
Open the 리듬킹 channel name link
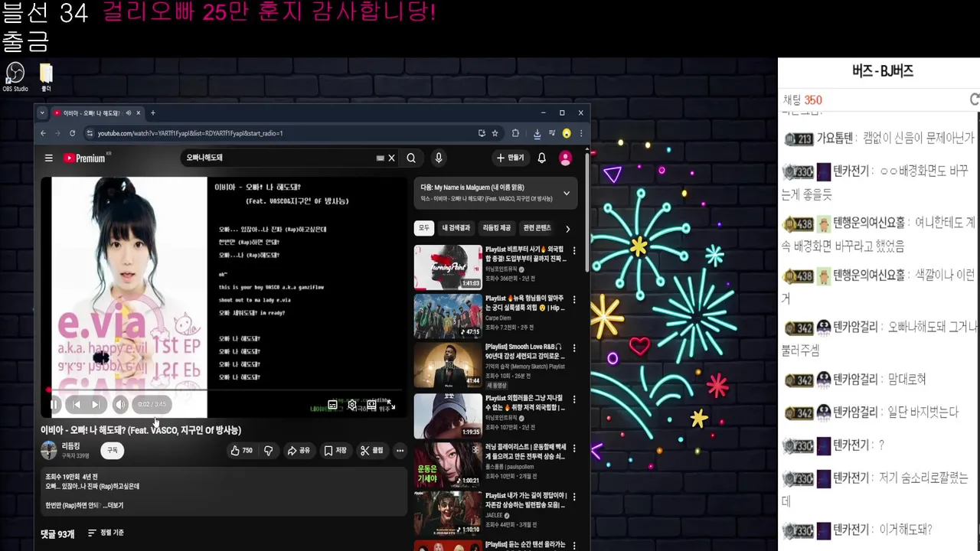coord(70,446)
